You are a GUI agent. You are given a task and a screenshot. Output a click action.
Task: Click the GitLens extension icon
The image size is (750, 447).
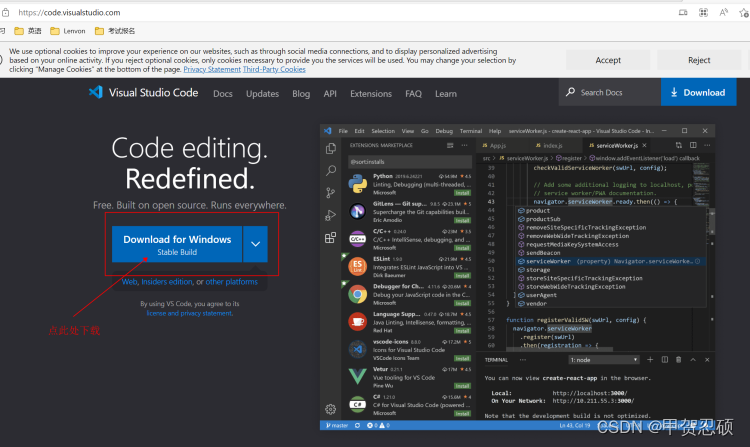pyautogui.click(x=357, y=211)
